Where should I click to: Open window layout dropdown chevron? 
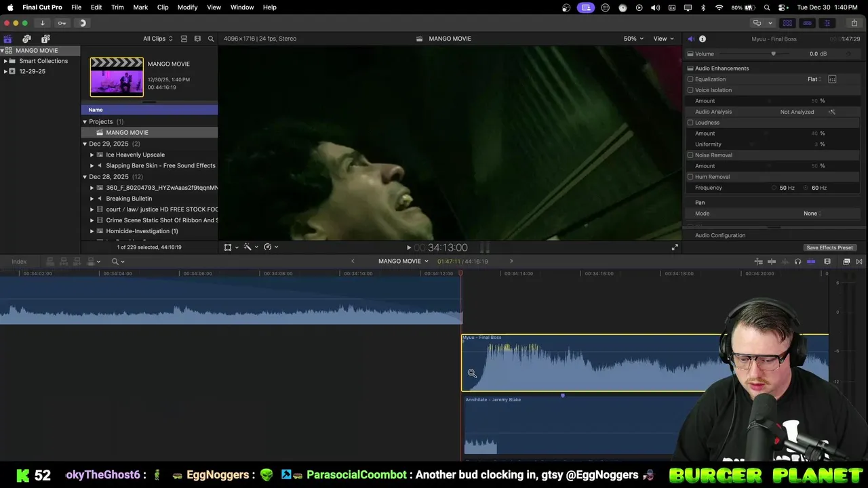pos(770,23)
